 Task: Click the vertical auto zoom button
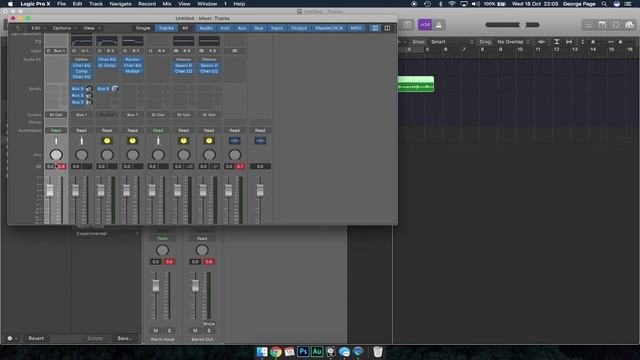tap(556, 42)
